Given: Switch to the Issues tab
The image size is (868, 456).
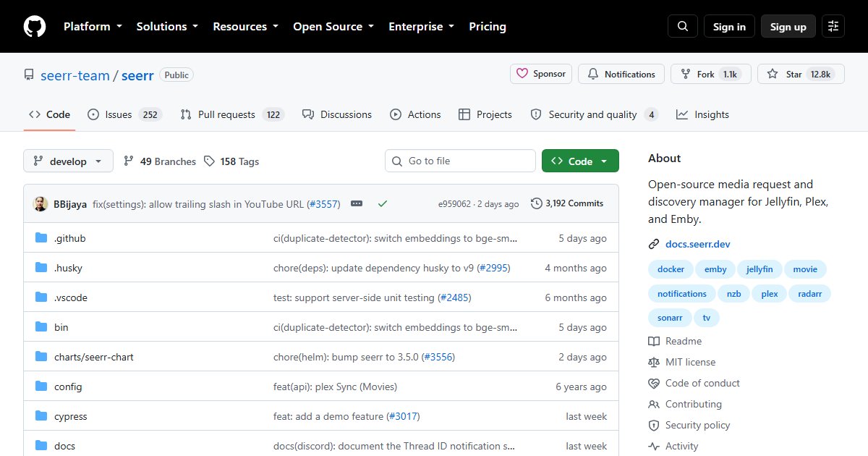Looking at the screenshot, I should pyautogui.click(x=124, y=114).
